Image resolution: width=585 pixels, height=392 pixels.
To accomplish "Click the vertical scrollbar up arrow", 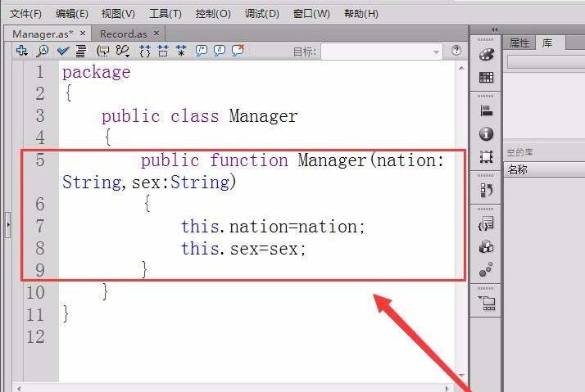I will [461, 68].
